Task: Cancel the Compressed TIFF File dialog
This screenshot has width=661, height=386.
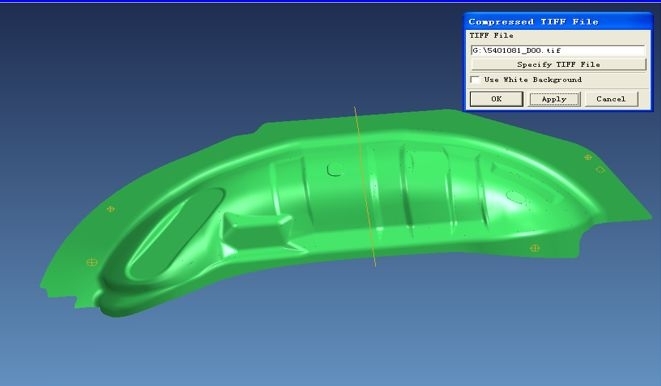Action: 611,99
